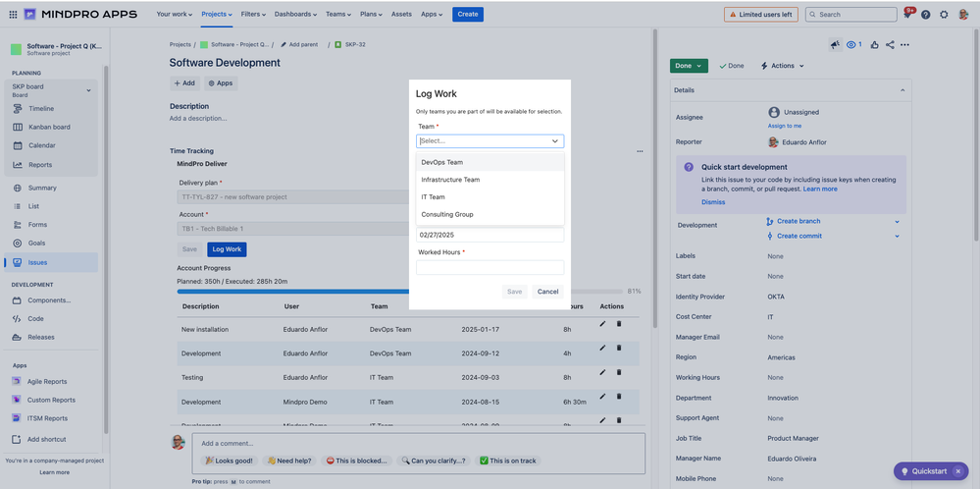Delete the New installation work log entry
This screenshot has height=489, width=980.
pyautogui.click(x=619, y=323)
